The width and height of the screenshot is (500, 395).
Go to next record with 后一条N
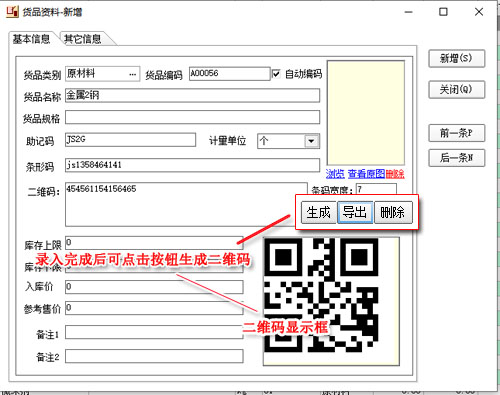tap(456, 158)
